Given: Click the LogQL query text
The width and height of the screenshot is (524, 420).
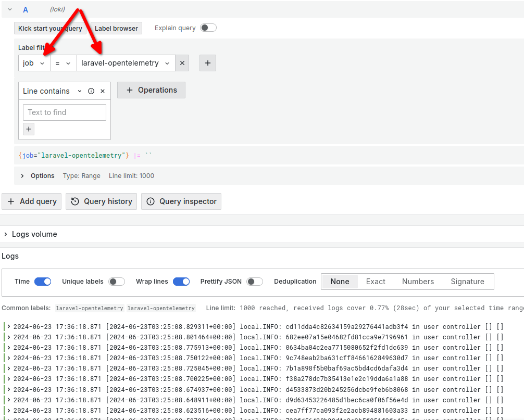Looking at the screenshot, I should pos(85,156).
